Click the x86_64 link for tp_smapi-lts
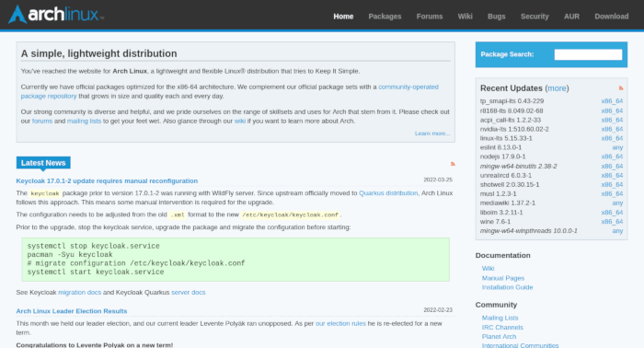 (612, 101)
